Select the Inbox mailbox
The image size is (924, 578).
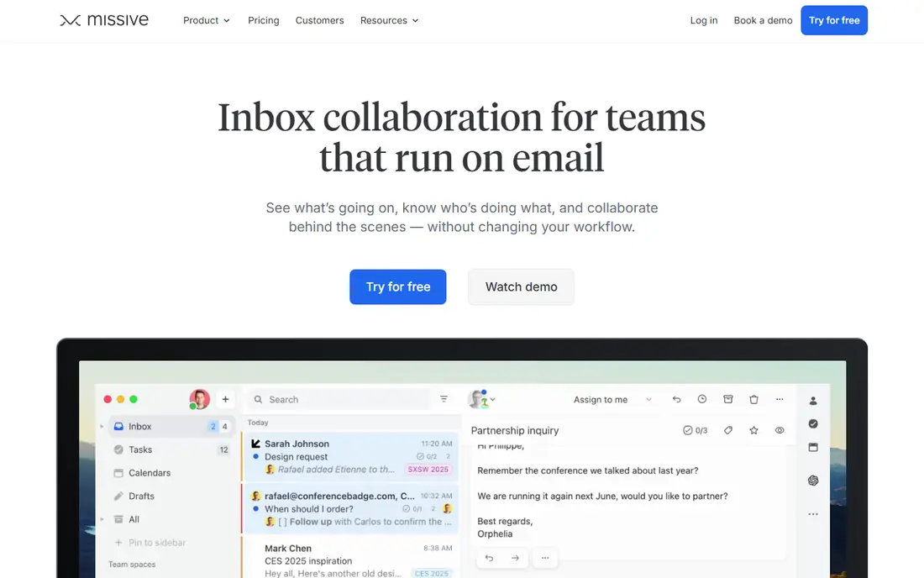(171, 426)
